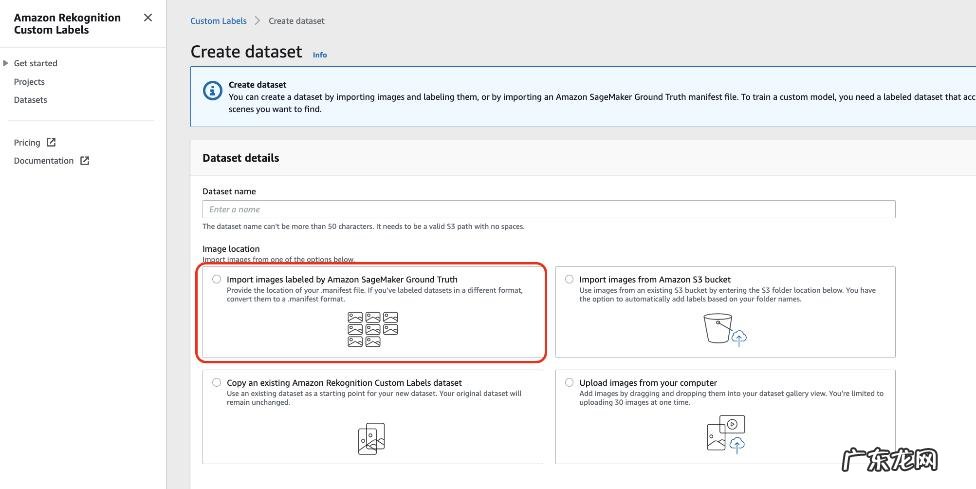Click the S3 bucket upload icon
The height and width of the screenshot is (489, 976).
point(724,329)
